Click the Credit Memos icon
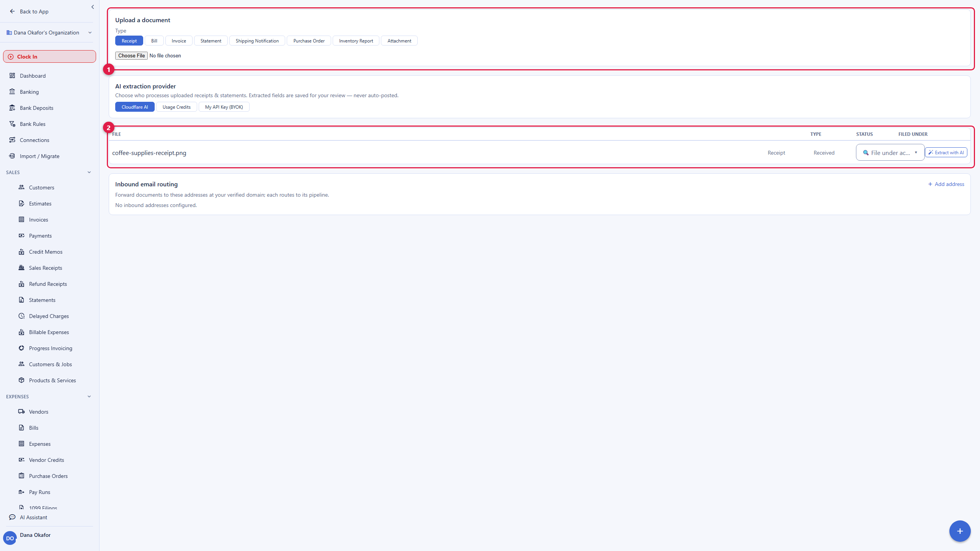 21,252
